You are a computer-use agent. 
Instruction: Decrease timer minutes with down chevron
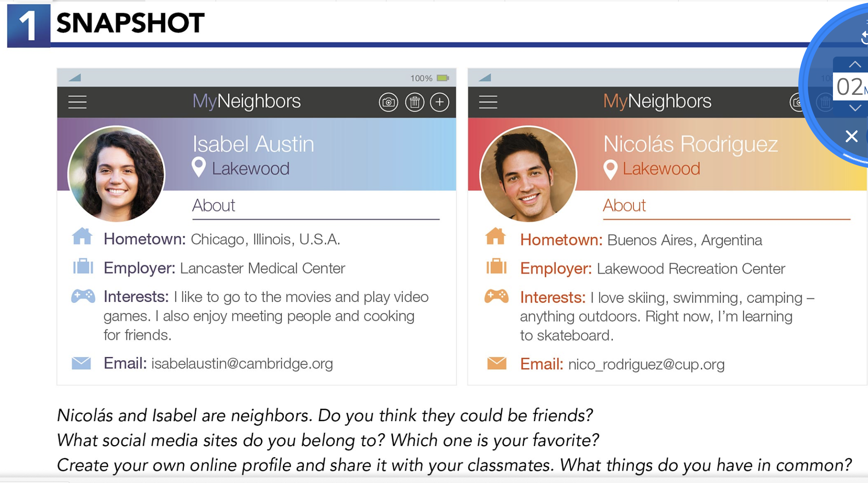tap(854, 108)
